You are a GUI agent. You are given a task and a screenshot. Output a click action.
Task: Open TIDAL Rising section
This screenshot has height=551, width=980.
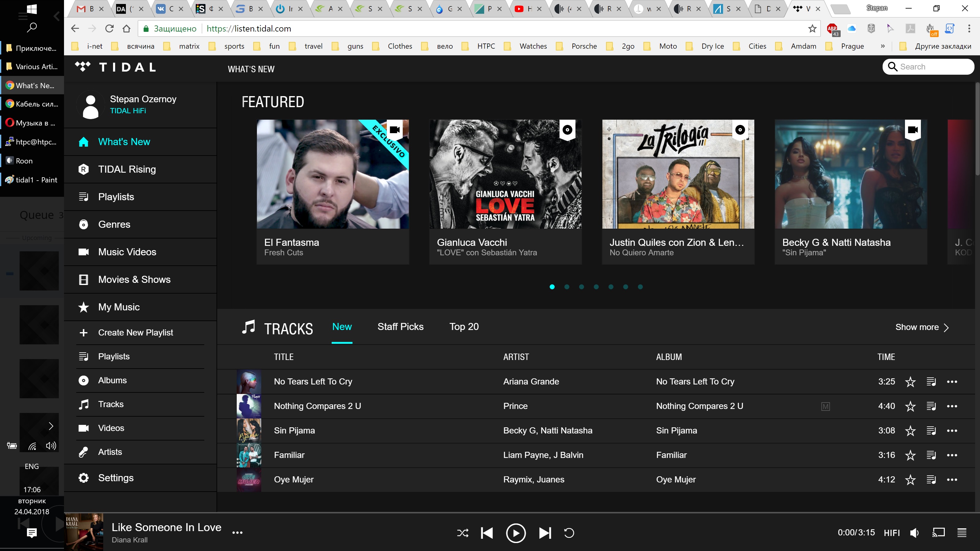coord(140,169)
